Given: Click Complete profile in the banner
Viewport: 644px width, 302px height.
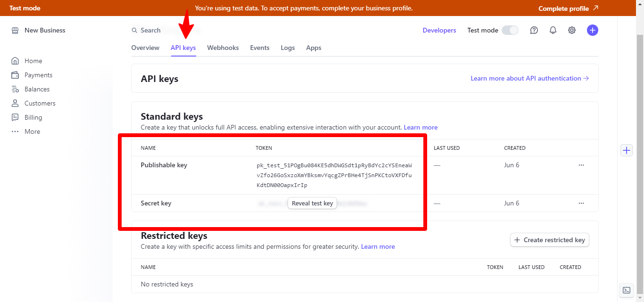Looking at the screenshot, I should (568, 8).
